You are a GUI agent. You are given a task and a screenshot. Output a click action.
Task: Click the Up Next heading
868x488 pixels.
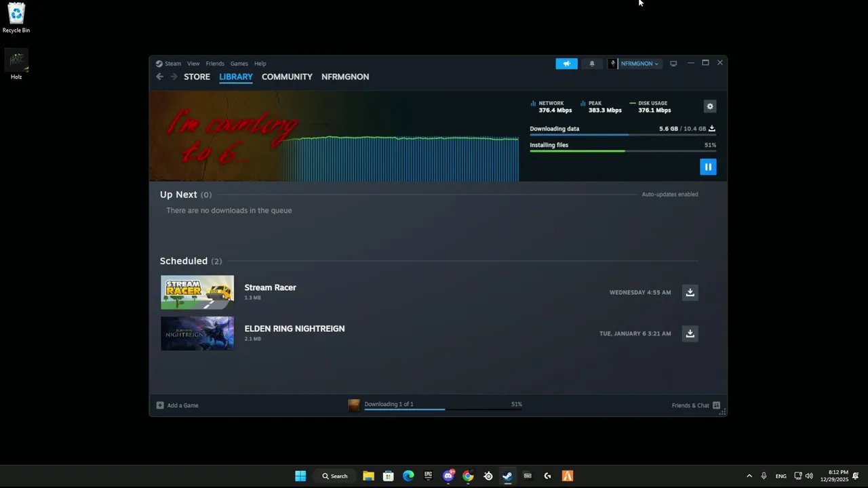coord(178,195)
